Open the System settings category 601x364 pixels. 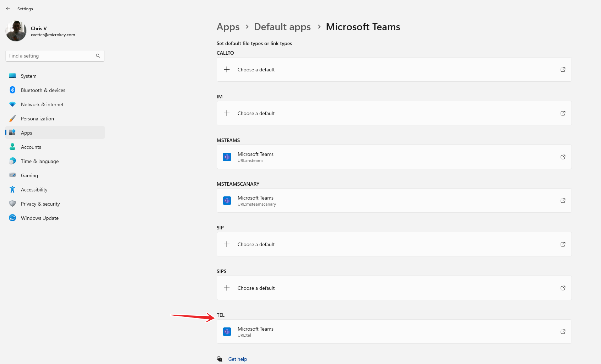click(55, 76)
